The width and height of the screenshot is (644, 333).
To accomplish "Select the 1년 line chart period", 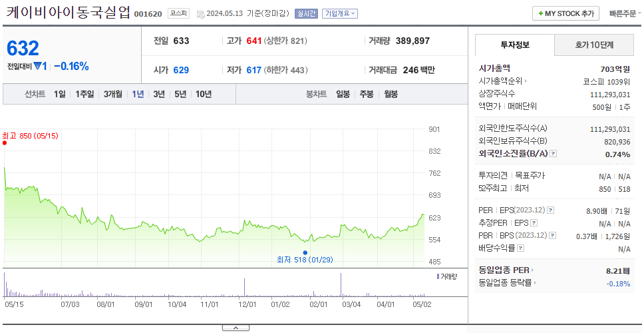I will click(x=138, y=94).
